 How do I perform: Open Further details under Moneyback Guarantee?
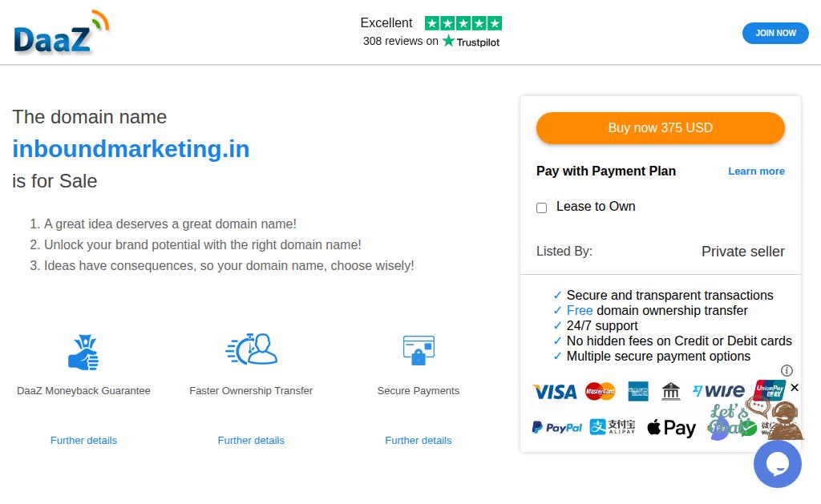(x=83, y=441)
